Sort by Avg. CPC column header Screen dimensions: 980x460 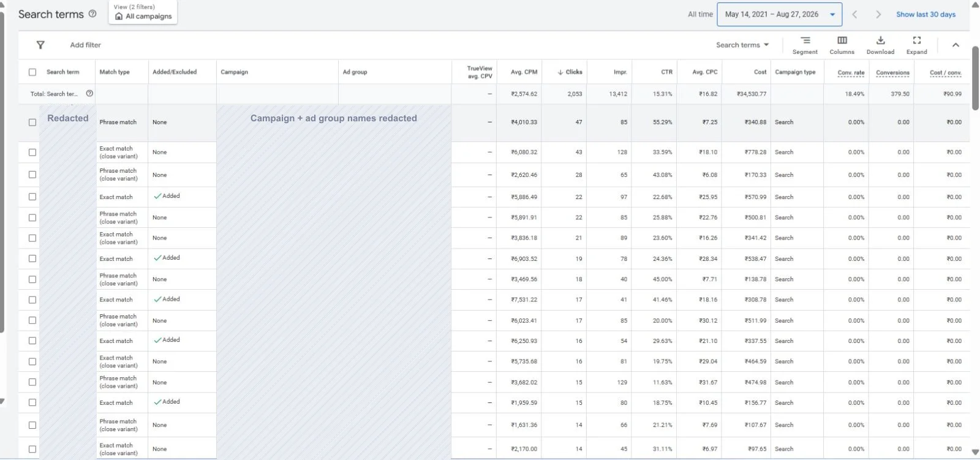click(704, 72)
